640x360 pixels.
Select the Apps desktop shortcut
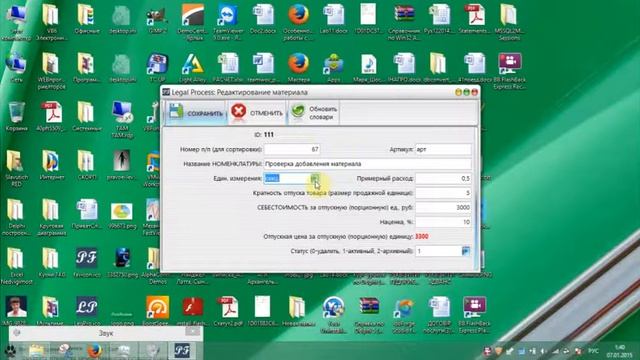(x=333, y=67)
